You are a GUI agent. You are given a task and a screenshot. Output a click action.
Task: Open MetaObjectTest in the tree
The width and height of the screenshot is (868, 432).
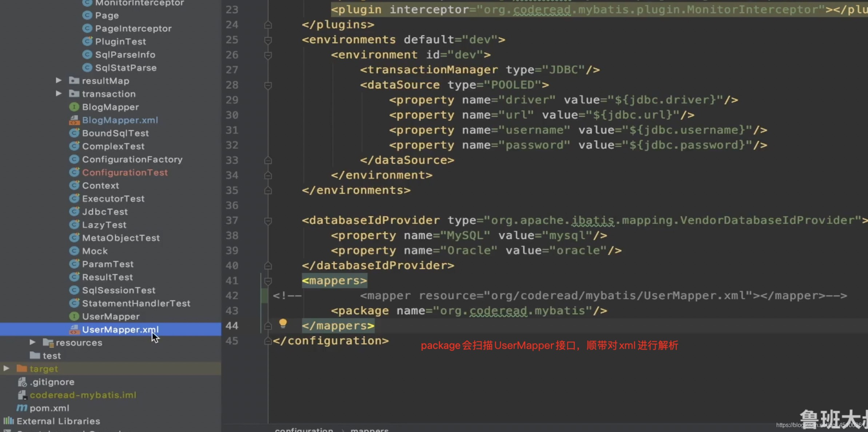pos(121,238)
